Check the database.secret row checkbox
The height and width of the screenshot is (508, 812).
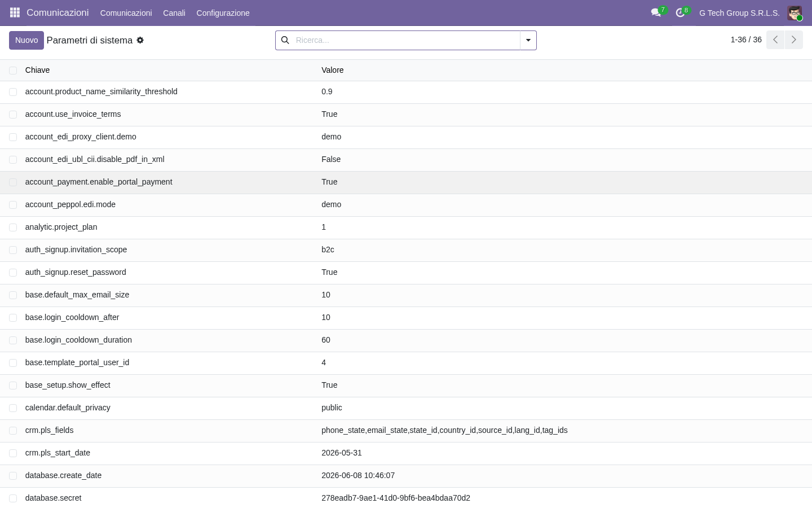tap(13, 498)
